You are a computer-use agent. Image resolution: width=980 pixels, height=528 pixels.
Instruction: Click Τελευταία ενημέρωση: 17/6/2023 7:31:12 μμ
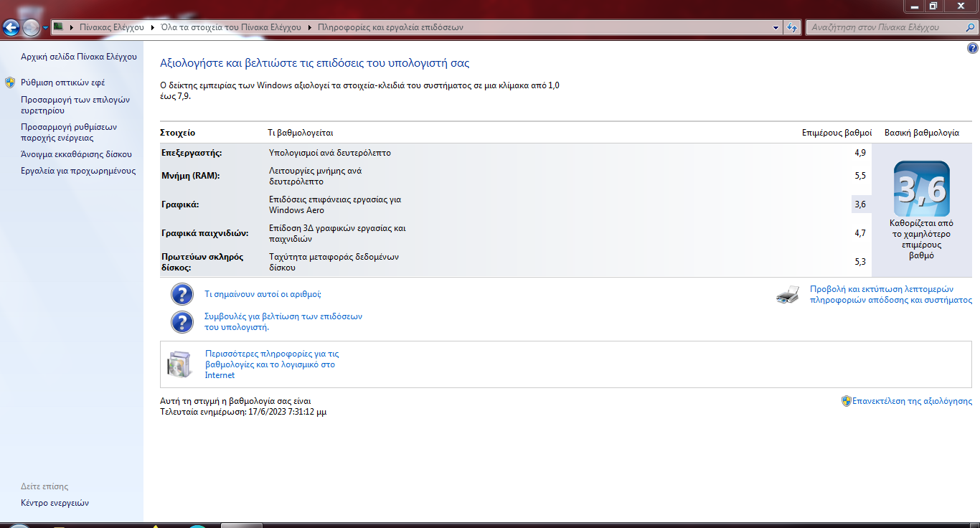[243, 412]
